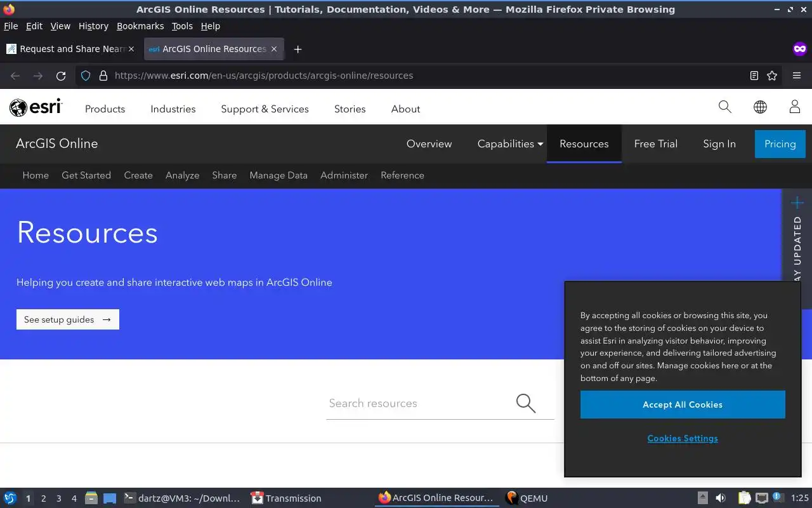This screenshot has width=812, height=508.
Task: Open Support & Services navigation menu
Action: coord(265,109)
